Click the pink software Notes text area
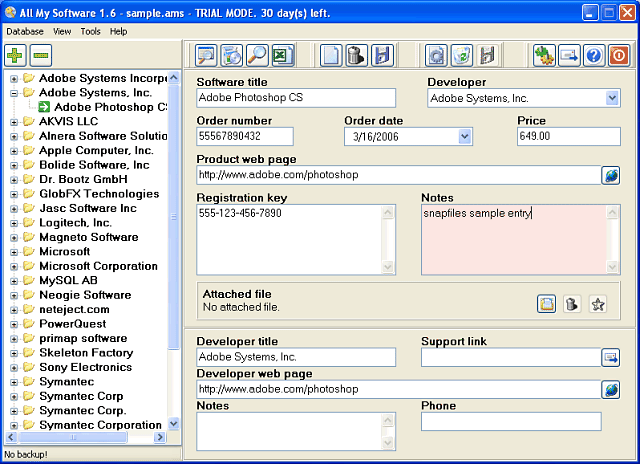This screenshot has width=640, height=464. [x=514, y=240]
